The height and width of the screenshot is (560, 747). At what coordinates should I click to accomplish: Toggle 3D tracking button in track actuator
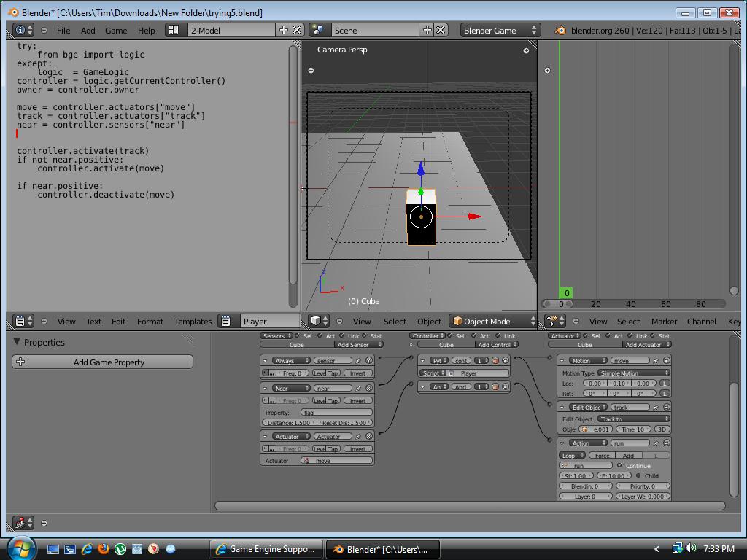[662, 429]
